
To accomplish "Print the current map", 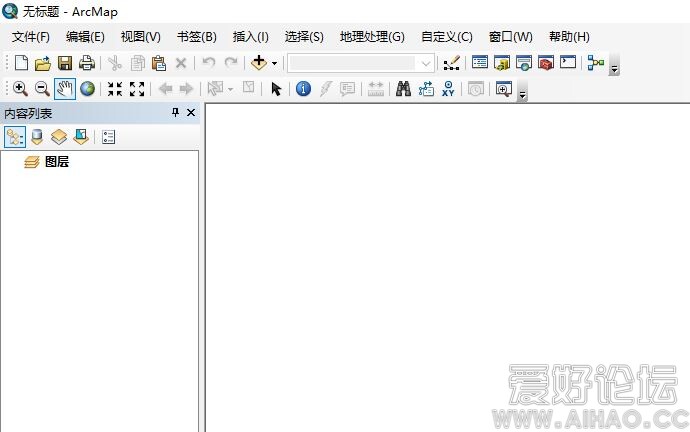I will [x=87, y=63].
